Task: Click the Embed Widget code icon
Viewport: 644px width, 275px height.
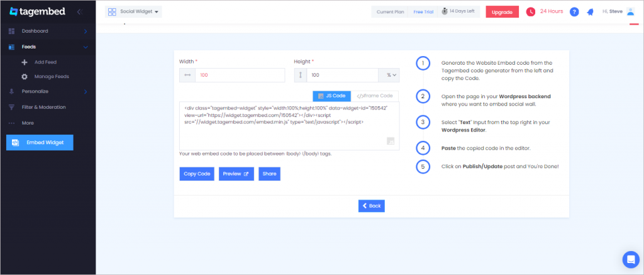Action: [x=15, y=143]
